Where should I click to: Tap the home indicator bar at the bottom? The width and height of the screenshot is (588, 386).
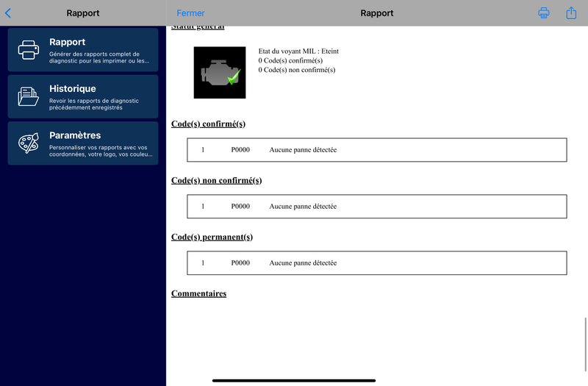pos(294,380)
